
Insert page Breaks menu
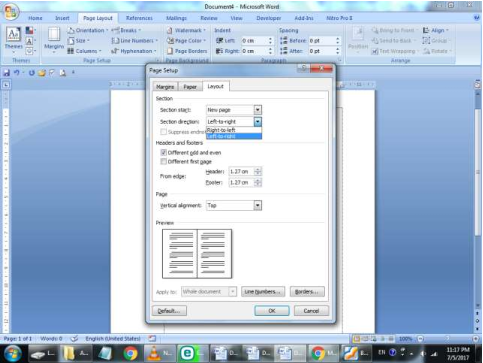[x=126, y=30]
